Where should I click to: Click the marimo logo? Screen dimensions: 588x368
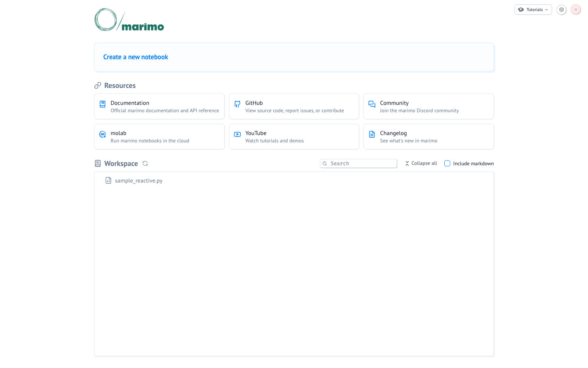129,20
